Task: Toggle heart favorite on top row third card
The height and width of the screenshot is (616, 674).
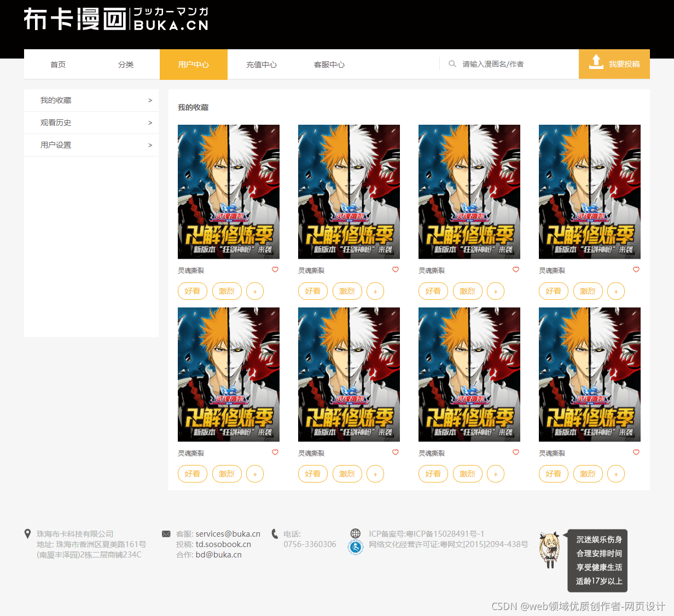Action: click(516, 270)
